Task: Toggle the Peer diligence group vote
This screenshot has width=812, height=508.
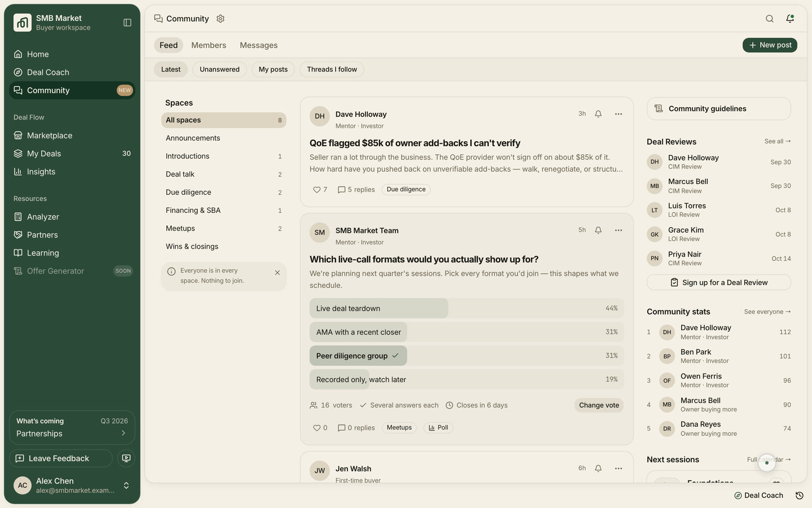Action: (467, 356)
